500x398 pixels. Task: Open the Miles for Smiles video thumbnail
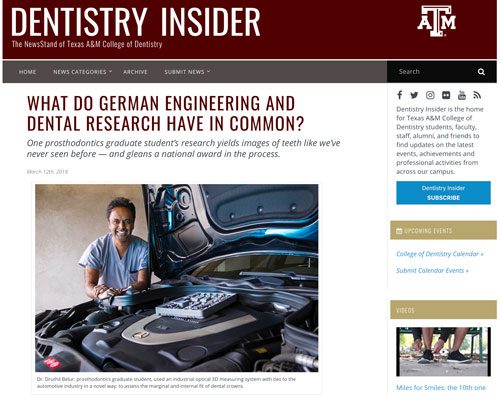443,352
